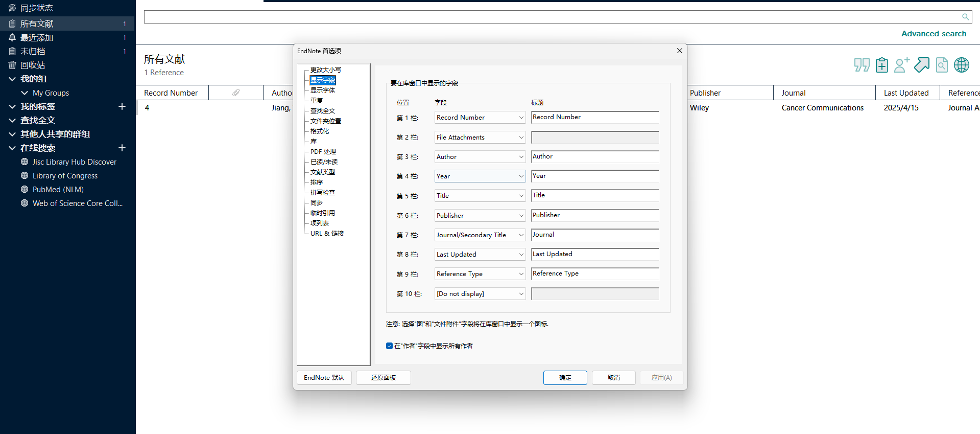Sort by Publisher column header
Image resolution: width=980 pixels, height=434 pixels.
730,93
